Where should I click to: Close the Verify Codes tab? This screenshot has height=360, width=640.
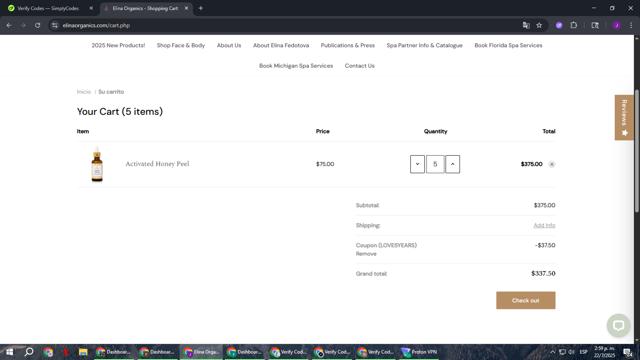(91, 8)
